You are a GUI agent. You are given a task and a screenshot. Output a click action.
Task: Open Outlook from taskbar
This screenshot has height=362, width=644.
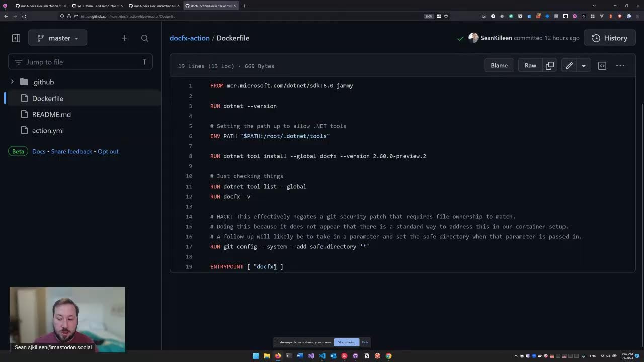tap(333, 356)
